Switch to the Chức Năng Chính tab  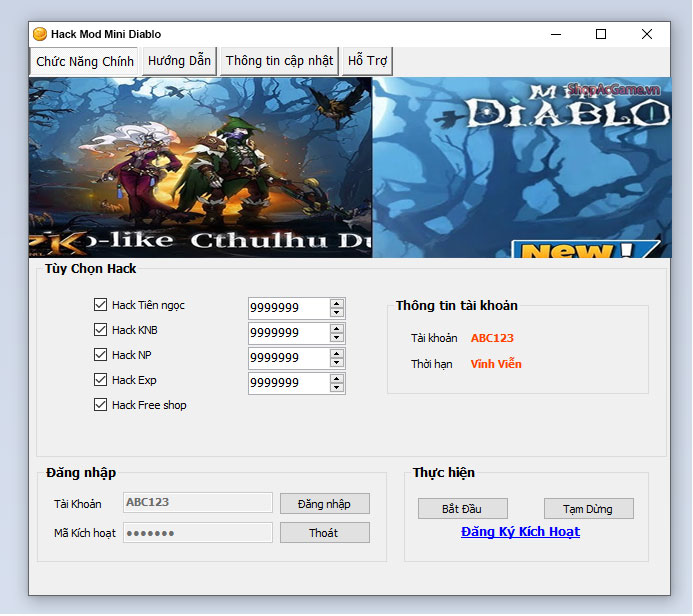pos(84,61)
